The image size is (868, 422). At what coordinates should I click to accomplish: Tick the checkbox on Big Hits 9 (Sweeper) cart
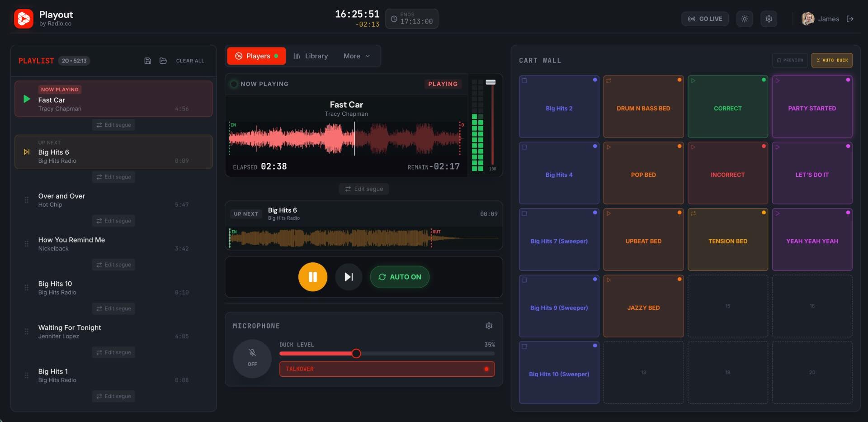pos(524,280)
